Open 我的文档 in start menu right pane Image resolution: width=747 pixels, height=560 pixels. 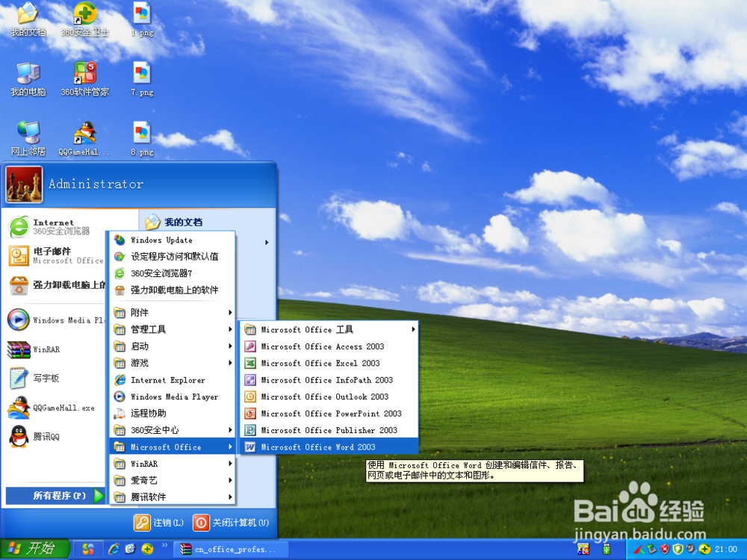174,222
